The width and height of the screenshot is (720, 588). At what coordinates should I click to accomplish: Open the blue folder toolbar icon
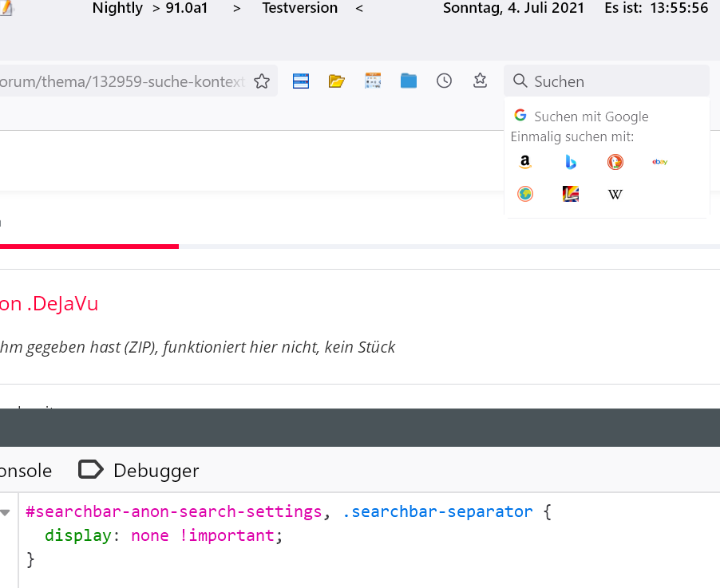click(x=409, y=81)
